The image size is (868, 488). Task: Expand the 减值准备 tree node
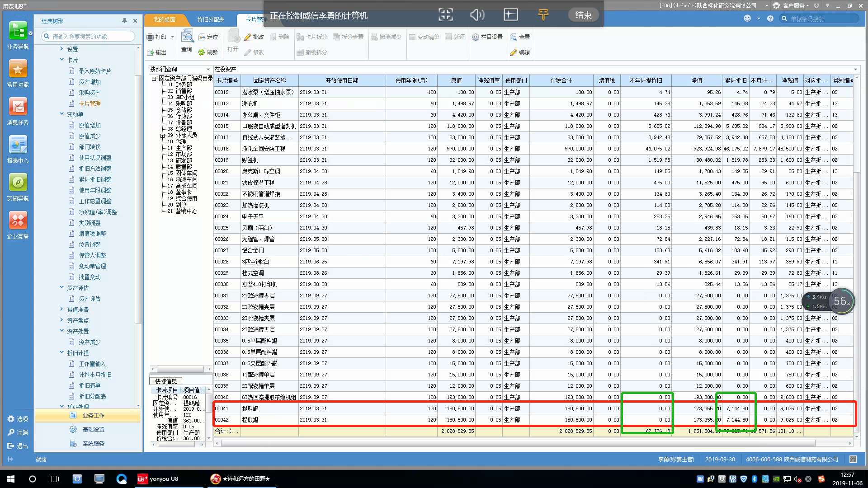[61, 309]
